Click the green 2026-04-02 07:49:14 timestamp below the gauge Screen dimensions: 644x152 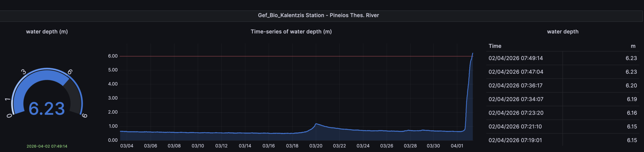point(47,146)
